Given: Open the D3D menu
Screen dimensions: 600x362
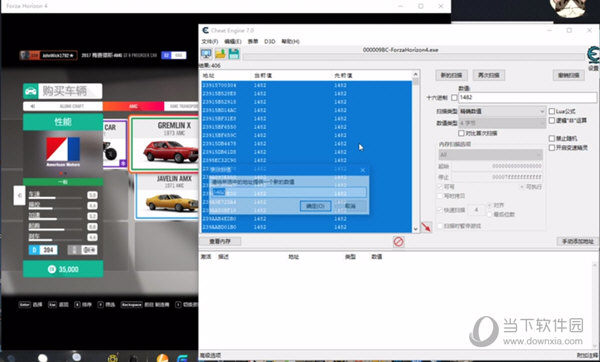Looking at the screenshot, I should coord(270,41).
